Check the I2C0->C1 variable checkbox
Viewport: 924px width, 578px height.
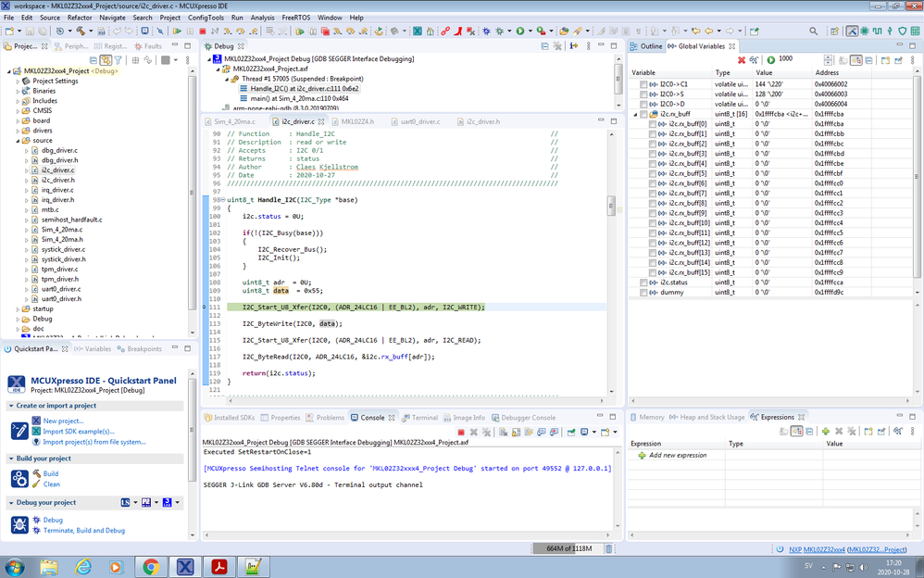click(x=643, y=85)
